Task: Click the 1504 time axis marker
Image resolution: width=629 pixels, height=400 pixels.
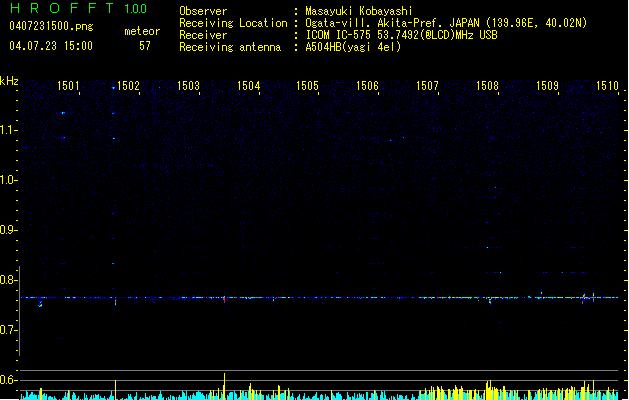Action: pos(248,86)
